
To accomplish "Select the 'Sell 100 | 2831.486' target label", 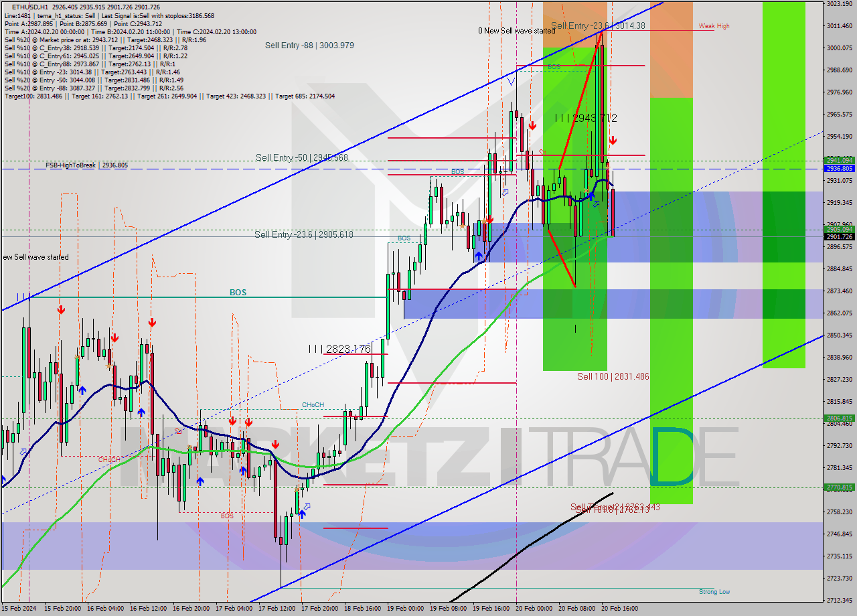I will pos(613,377).
